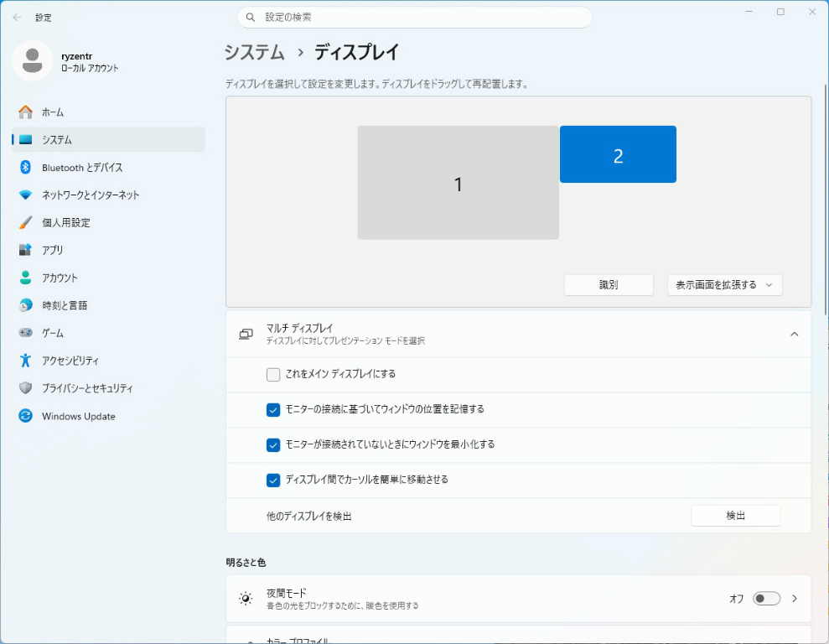Click the Accounts (アカウント) person icon
This screenshot has width=829, height=644.
click(25, 278)
